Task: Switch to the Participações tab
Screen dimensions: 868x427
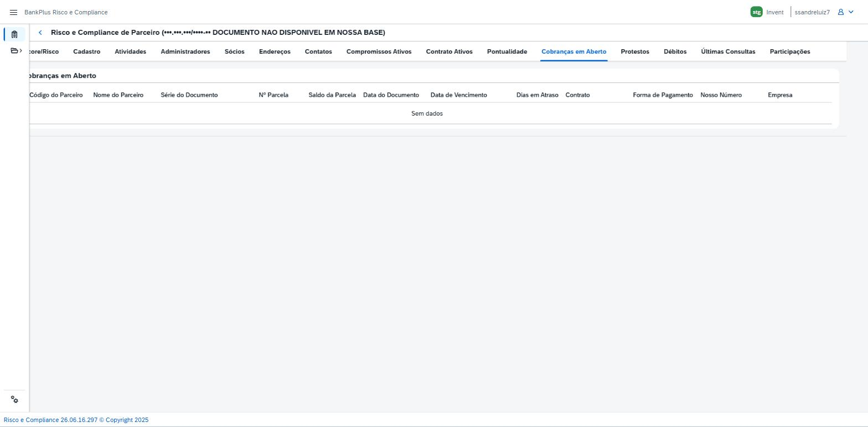Action: [x=790, y=51]
